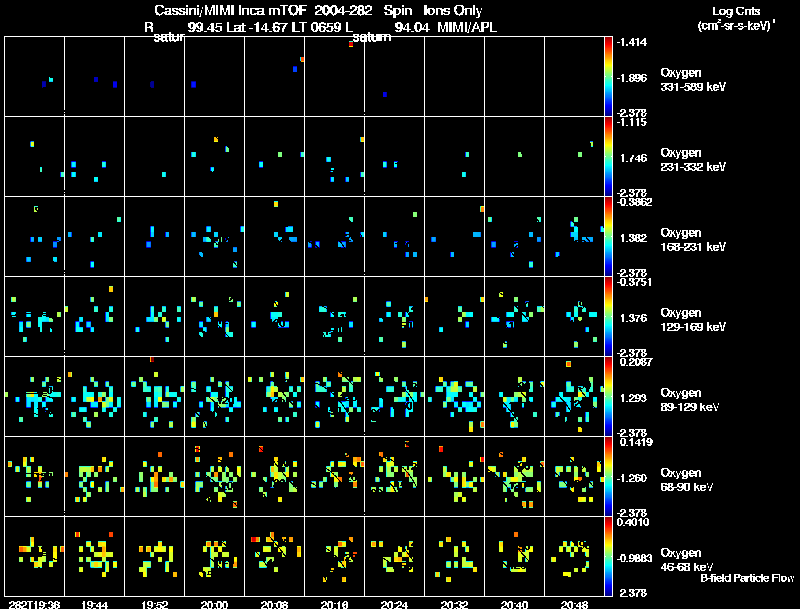Click the '20:48' time axis label
800x609 pixels.
pyautogui.click(x=574, y=604)
